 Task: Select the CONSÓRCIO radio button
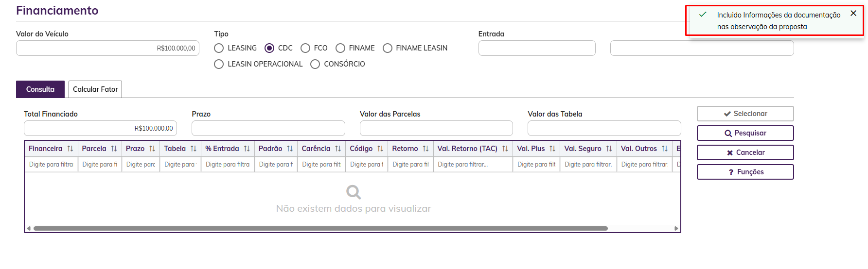[315, 64]
